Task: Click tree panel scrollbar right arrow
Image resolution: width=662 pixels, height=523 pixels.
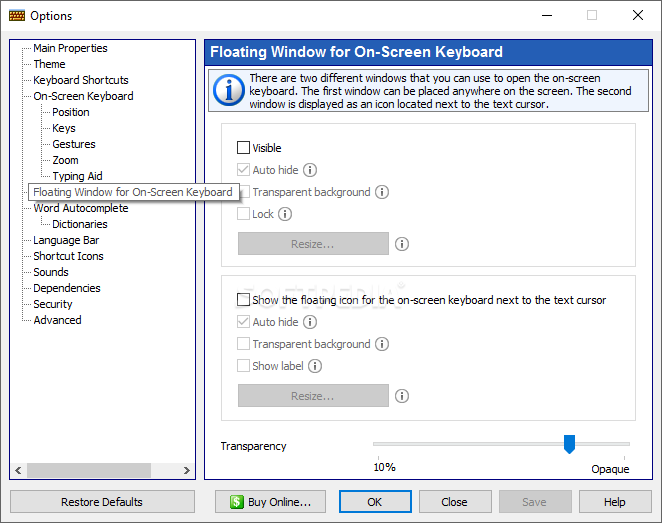Action: (187, 470)
